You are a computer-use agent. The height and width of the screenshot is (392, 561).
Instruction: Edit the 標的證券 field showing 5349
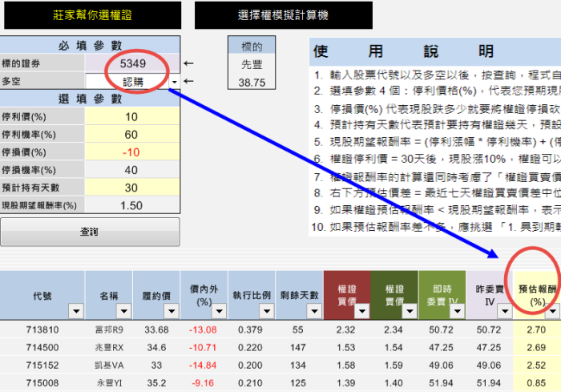pyautogui.click(x=132, y=63)
